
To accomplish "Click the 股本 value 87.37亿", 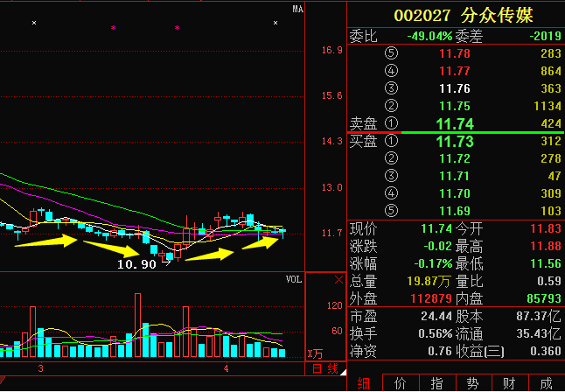I will (539, 316).
